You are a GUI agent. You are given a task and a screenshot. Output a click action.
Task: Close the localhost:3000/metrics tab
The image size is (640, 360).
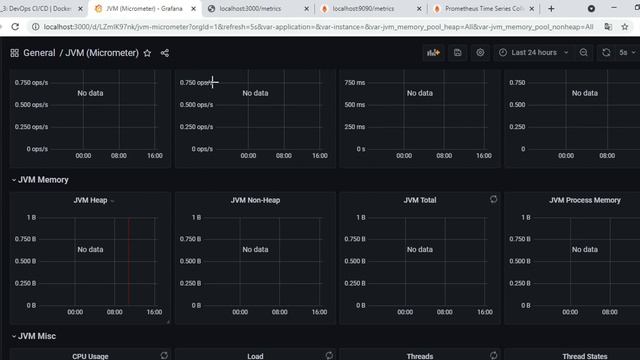[x=307, y=9]
